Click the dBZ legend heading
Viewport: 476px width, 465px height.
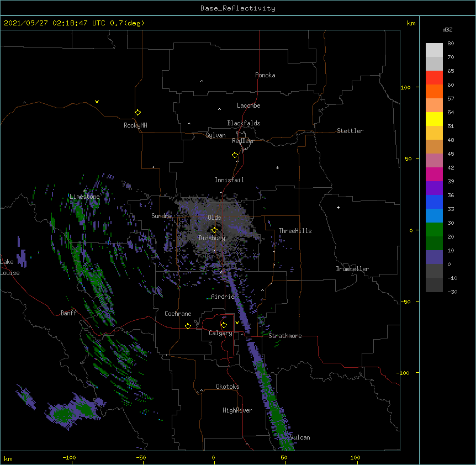coord(447,29)
